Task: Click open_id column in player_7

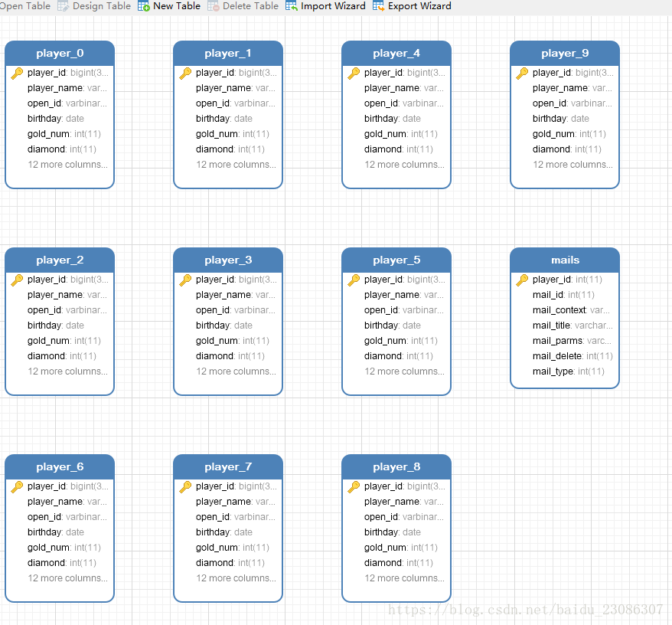Action: [x=236, y=517]
